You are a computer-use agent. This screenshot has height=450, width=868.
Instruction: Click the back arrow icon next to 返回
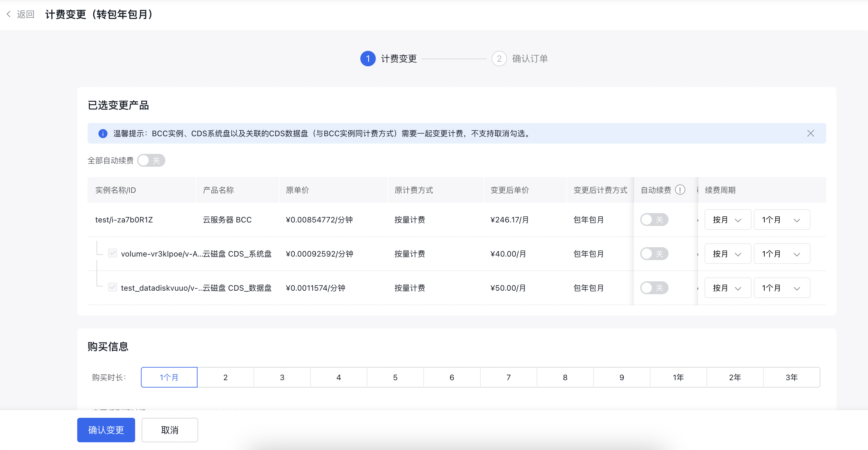click(9, 14)
